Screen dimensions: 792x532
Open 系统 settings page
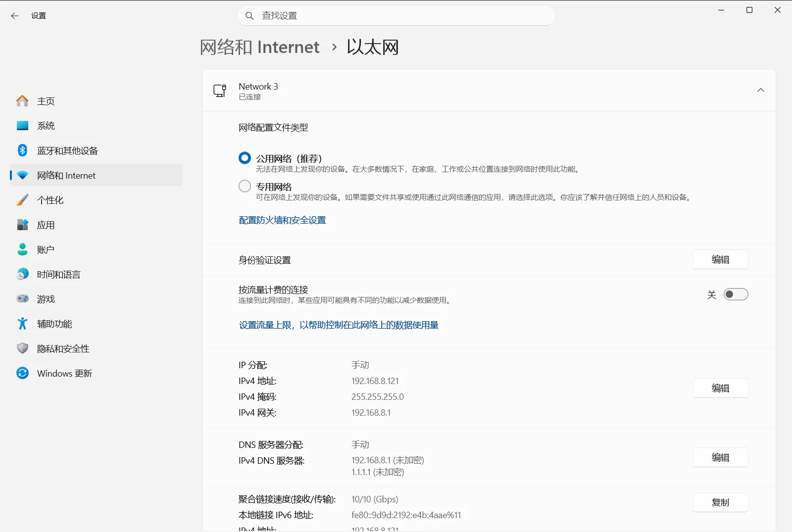(96, 126)
